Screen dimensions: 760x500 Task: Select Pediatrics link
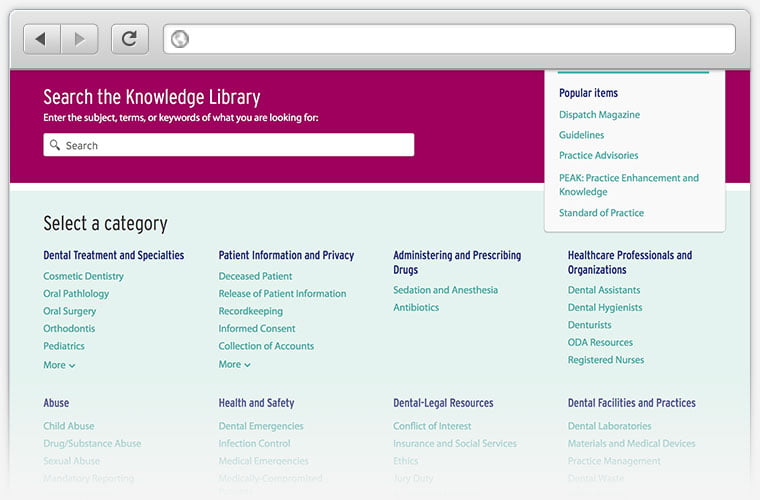[63, 346]
